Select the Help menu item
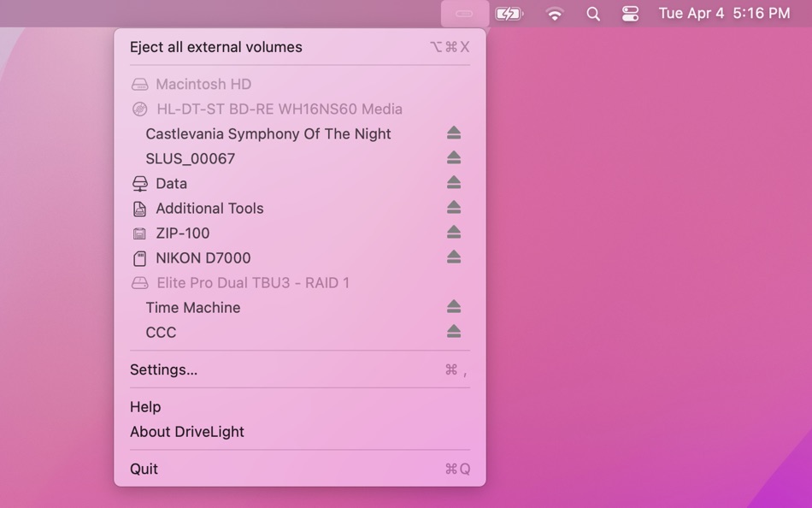Image resolution: width=812 pixels, height=508 pixels. [x=300, y=407]
